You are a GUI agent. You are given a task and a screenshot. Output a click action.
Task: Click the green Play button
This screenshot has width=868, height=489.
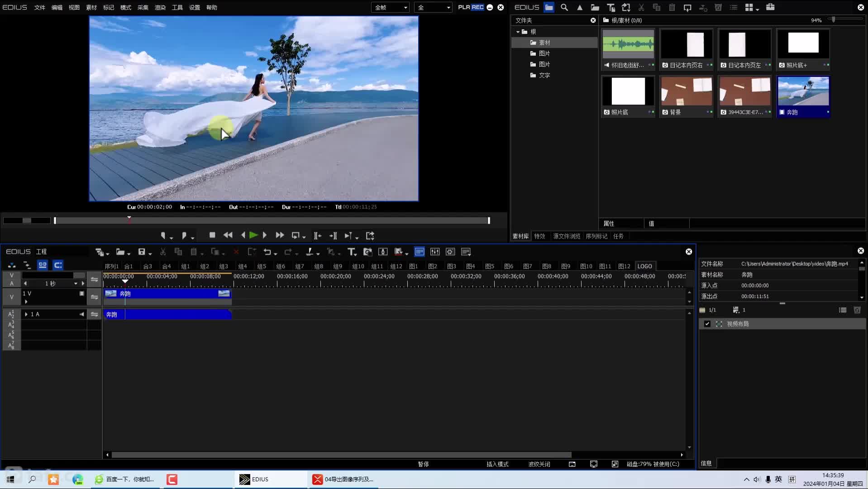click(253, 235)
